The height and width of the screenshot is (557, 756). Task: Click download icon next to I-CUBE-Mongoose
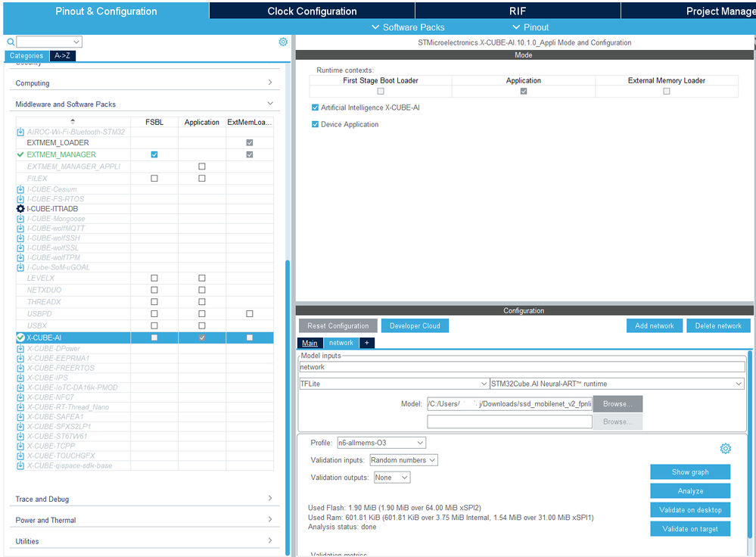pos(20,219)
